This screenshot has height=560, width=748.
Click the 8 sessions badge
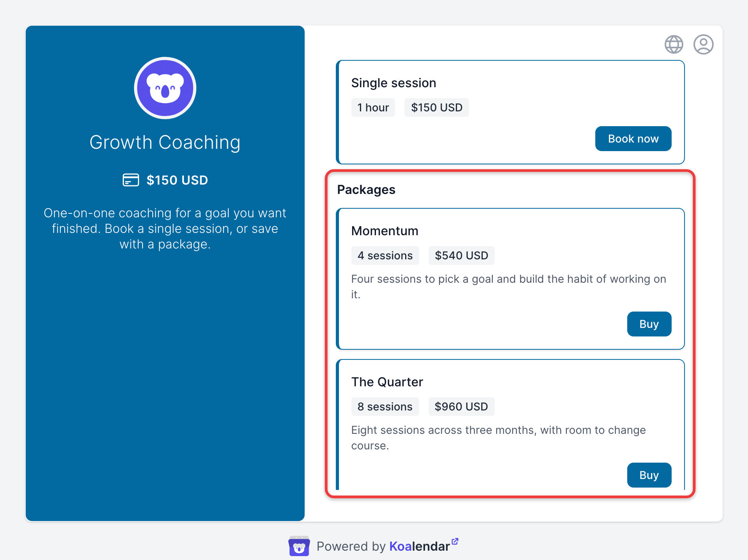click(x=385, y=407)
